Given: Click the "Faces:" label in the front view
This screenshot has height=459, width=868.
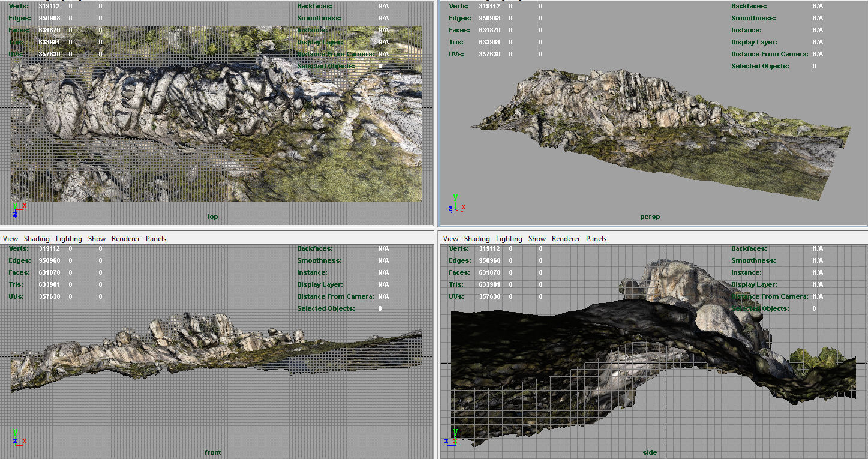Looking at the screenshot, I should (x=19, y=272).
